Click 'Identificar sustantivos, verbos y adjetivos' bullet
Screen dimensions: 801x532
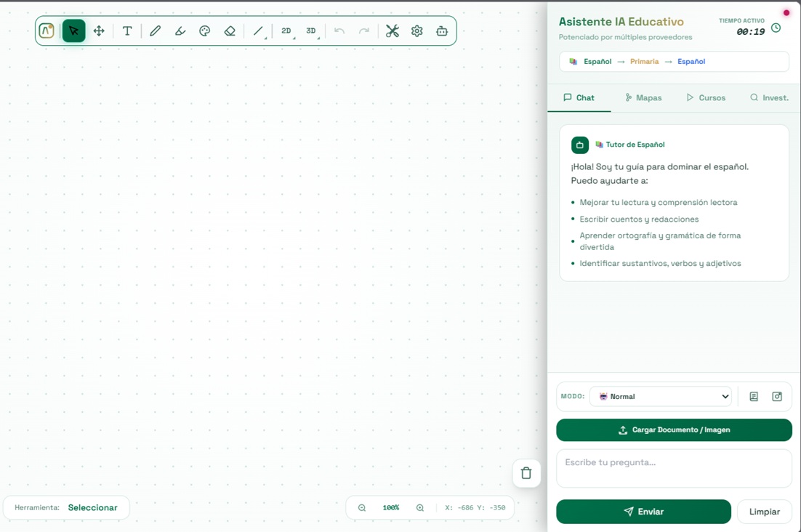[660, 263]
